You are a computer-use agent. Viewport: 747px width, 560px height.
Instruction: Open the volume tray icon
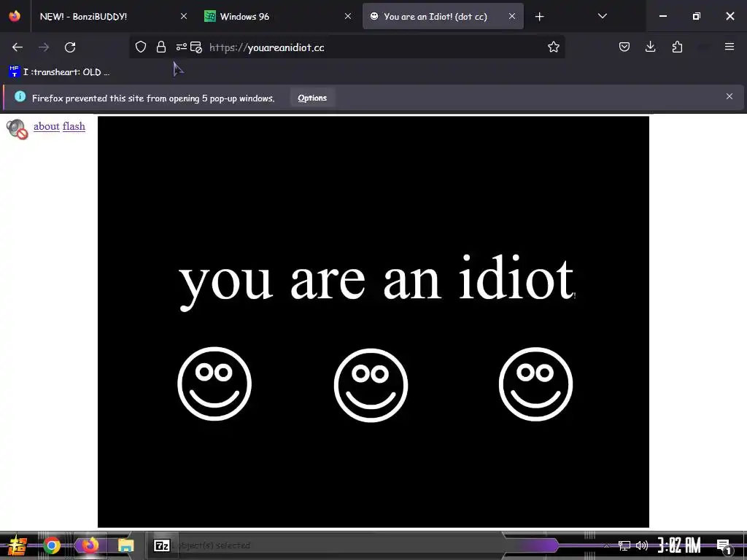pos(642,545)
